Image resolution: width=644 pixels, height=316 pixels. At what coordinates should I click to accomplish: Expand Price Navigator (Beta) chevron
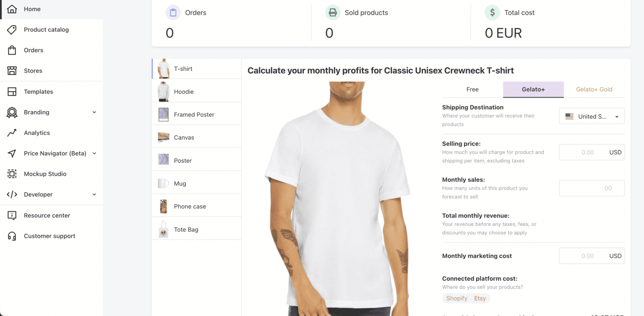94,153
